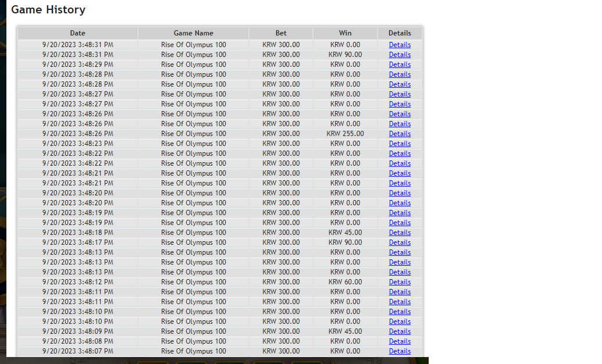Open Details for 3:48:17 PM KRW 90.00 win
Viewport: 602px width, 364px height.
tap(400, 242)
